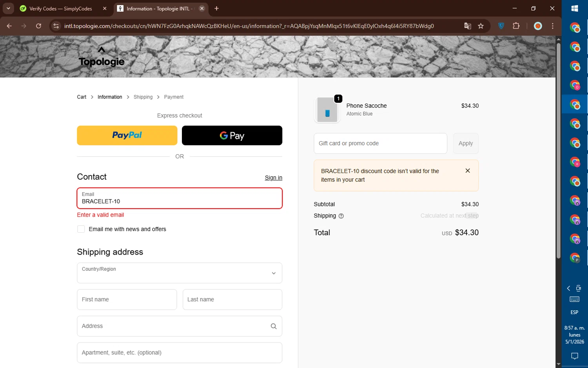Check Email me with news and offers
588x368 pixels.
(81, 229)
